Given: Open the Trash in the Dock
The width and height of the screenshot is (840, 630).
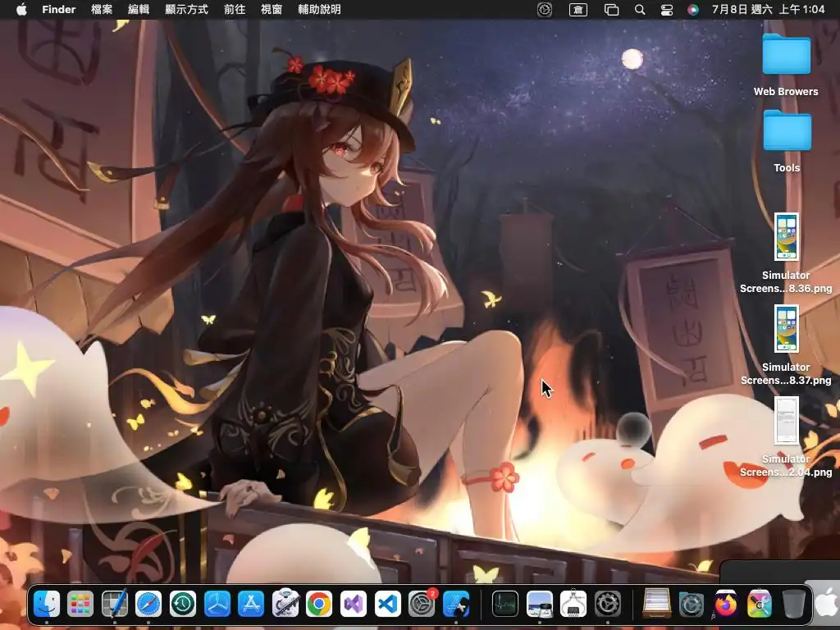Looking at the screenshot, I should (x=794, y=604).
